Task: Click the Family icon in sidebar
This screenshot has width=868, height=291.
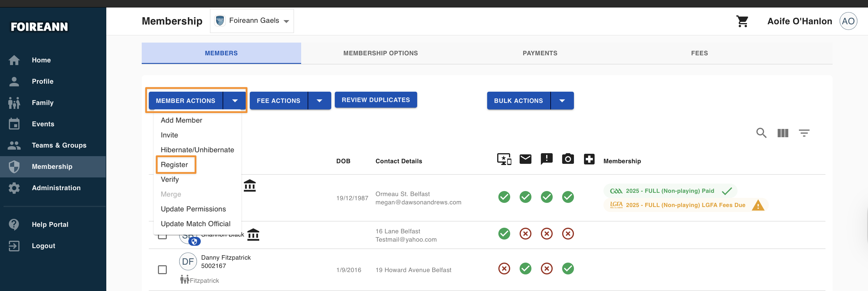Action: click(14, 103)
